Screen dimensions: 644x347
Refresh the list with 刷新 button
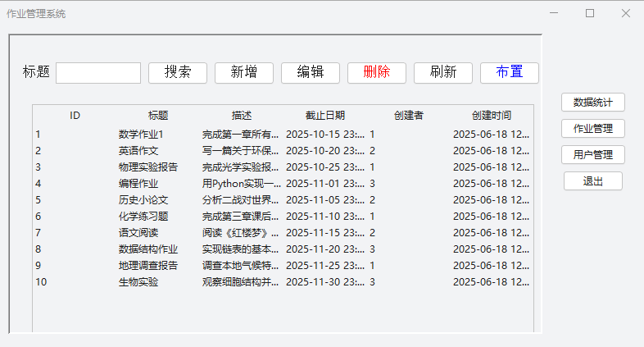(x=443, y=73)
